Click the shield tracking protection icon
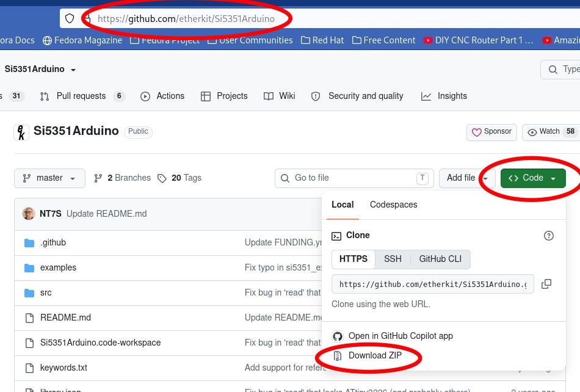Screen dimensions: 580x392 pyautogui.click(x=70, y=18)
